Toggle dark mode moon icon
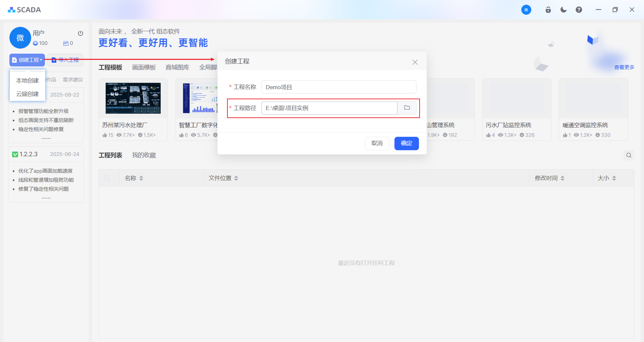The width and height of the screenshot is (644, 342). point(563,10)
